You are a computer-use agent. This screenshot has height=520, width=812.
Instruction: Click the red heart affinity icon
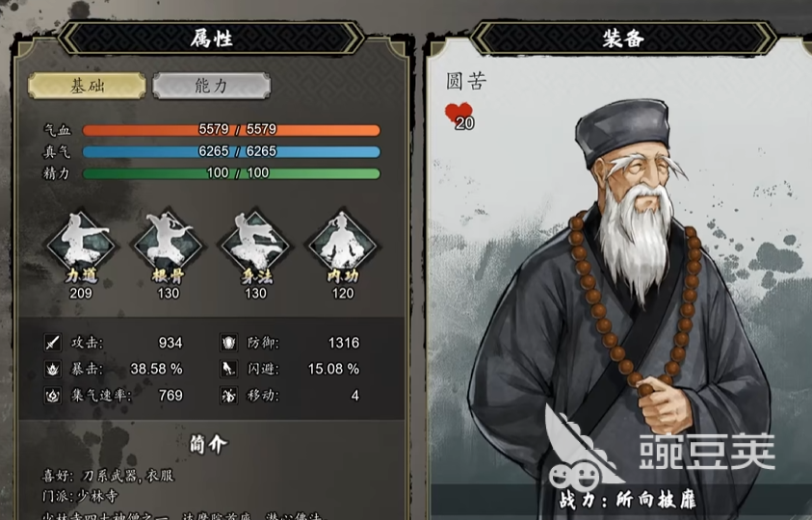[458, 115]
